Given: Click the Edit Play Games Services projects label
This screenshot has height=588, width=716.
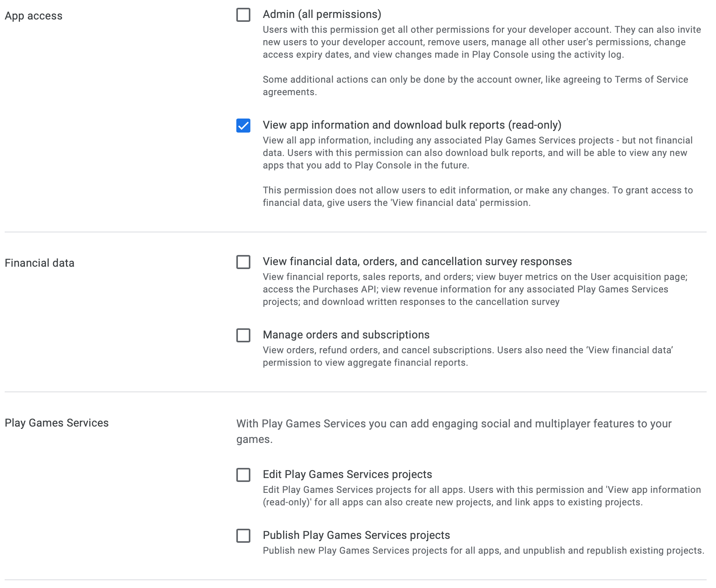Looking at the screenshot, I should click(347, 475).
